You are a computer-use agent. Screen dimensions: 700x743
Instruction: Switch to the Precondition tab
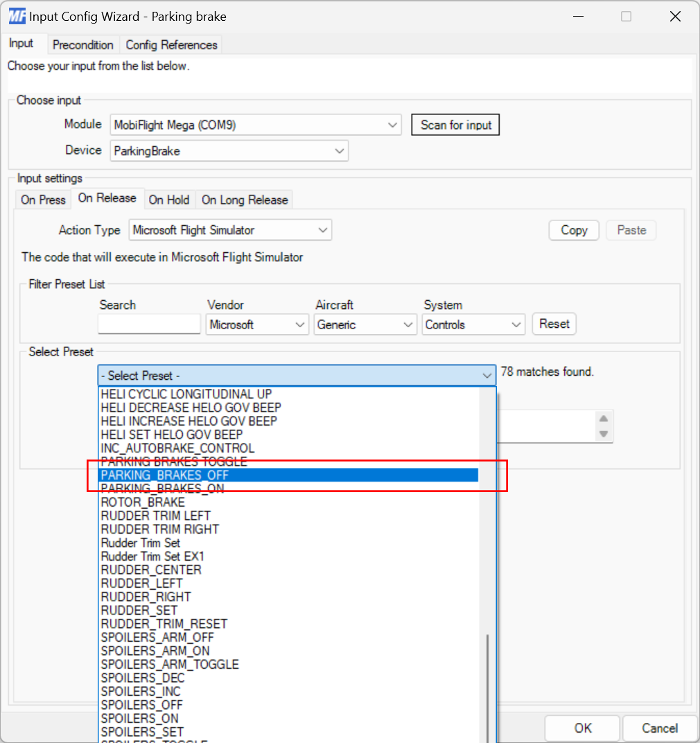(83, 44)
